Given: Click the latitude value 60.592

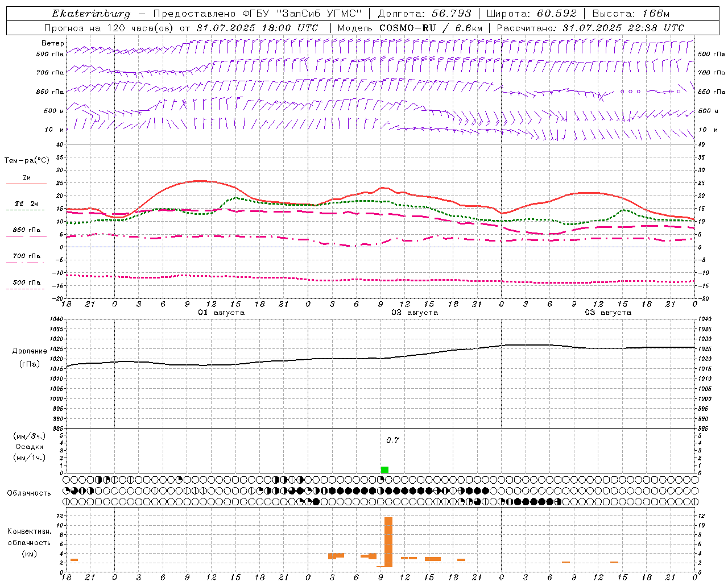Looking at the screenshot, I should coord(556,14).
